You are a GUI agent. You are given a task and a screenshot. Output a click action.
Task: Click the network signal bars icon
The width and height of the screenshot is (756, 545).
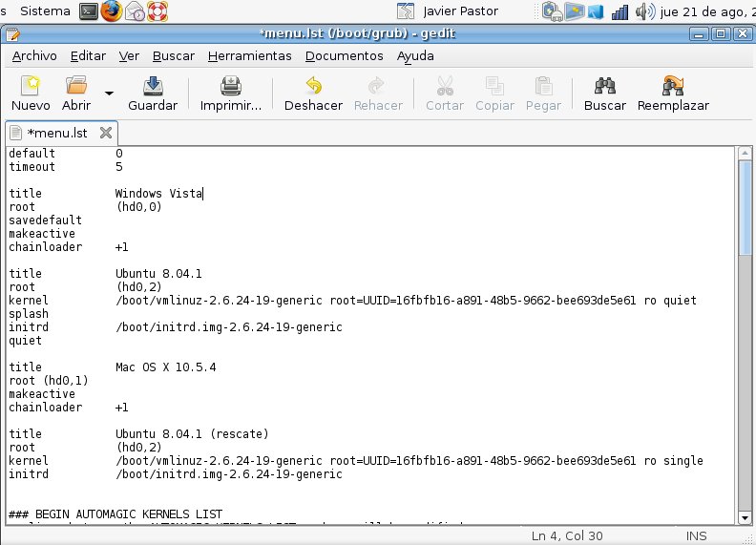click(619, 11)
